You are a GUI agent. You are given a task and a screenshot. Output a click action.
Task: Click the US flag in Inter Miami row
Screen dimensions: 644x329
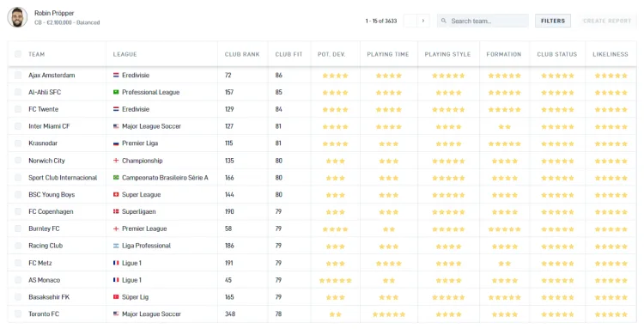(x=116, y=126)
